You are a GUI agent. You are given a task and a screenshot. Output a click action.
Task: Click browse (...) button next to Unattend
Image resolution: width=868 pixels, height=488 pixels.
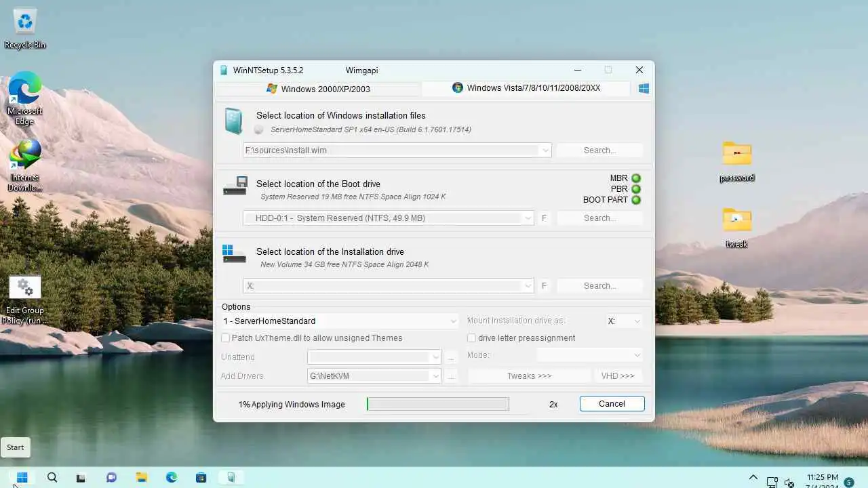(x=452, y=357)
